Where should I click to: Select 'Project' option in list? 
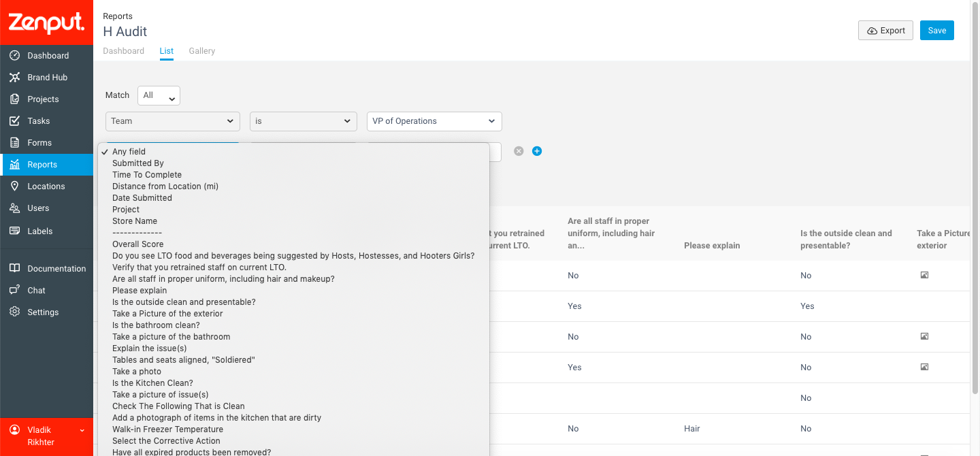tap(293, 210)
